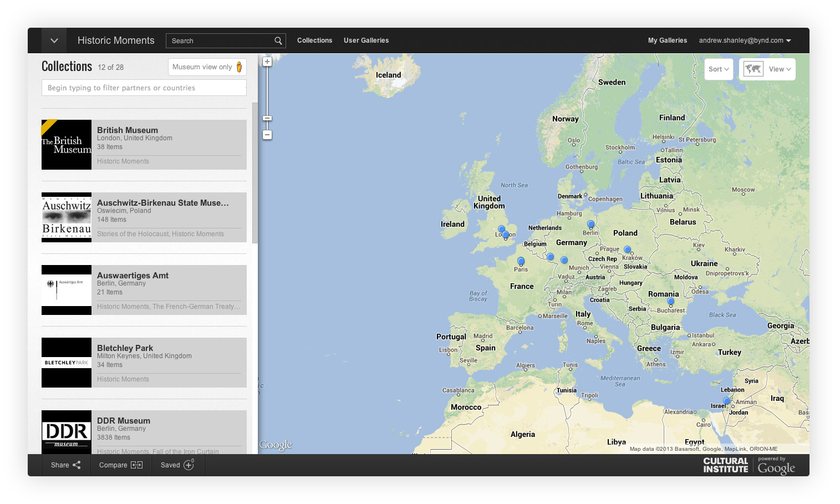The height and width of the screenshot is (504, 840).
Task: Click the Iceland label on the map
Action: coord(388,75)
